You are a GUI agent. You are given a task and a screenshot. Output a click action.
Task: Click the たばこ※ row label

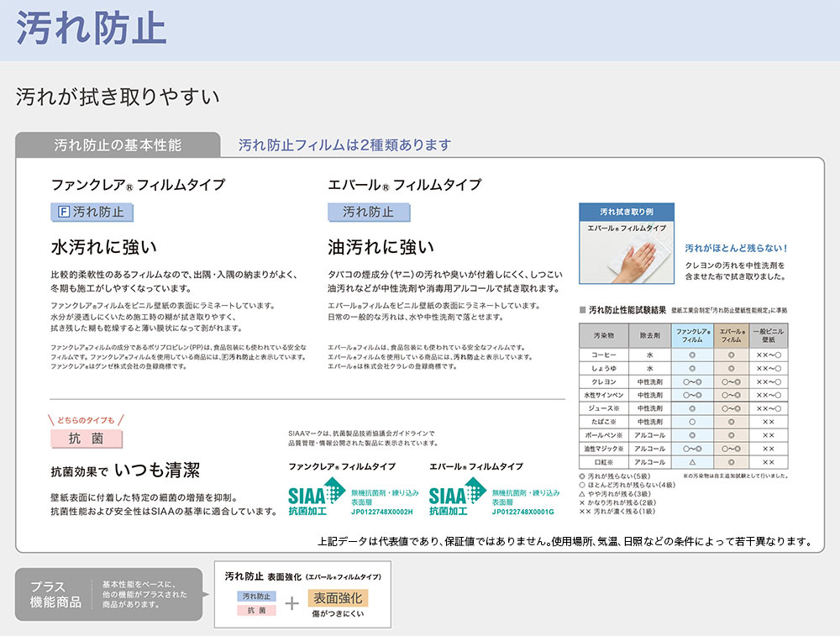pos(604,422)
